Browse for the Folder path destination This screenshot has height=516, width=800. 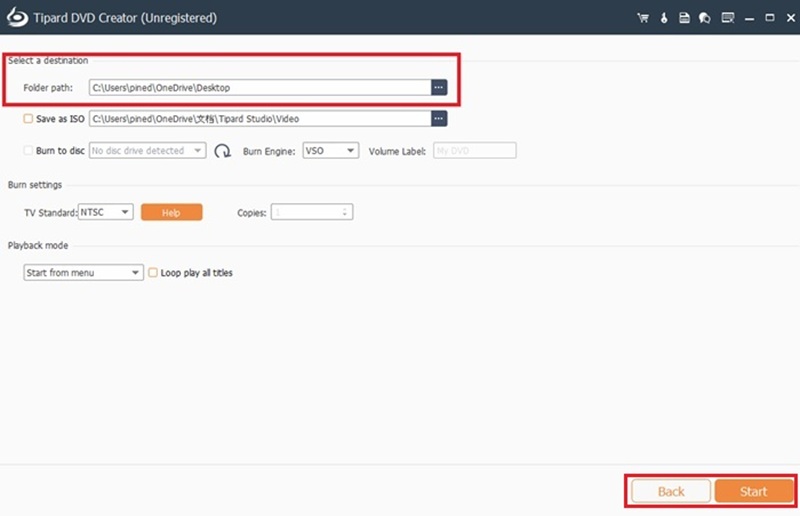[439, 87]
